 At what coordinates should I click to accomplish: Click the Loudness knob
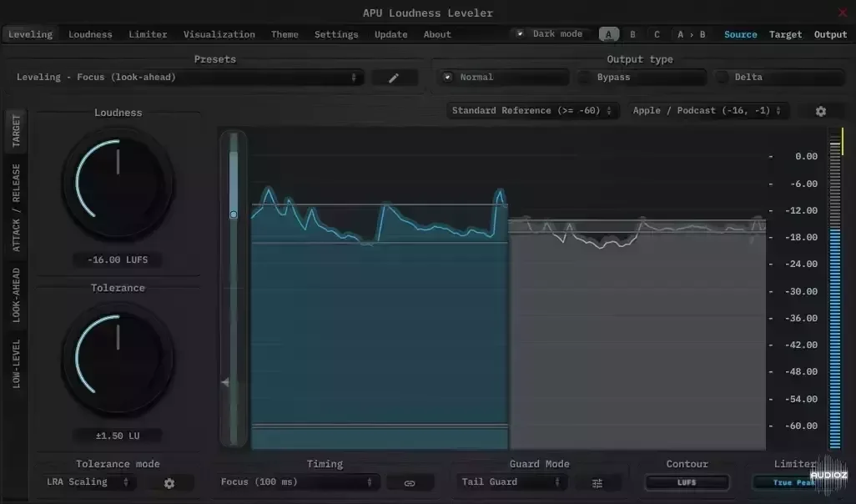point(118,184)
